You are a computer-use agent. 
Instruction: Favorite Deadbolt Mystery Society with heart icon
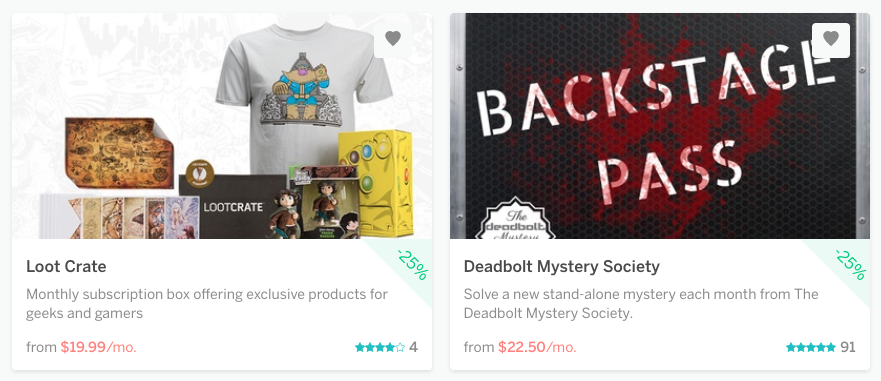coord(830,39)
